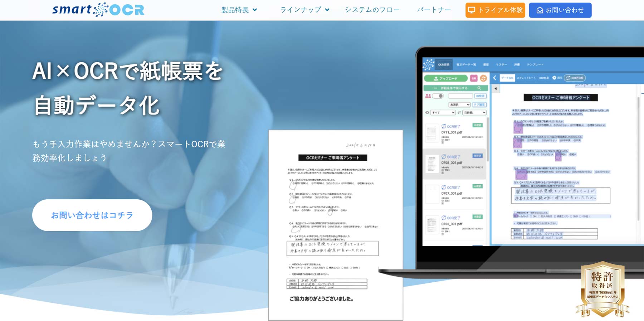Select the テンプレート tab in laptop app

(x=535, y=64)
